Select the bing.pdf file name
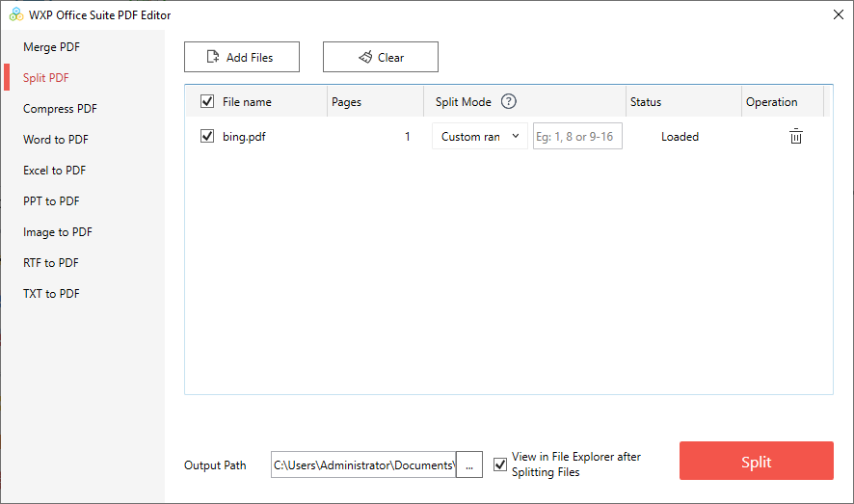Viewport: 854px width, 504px height. pyautogui.click(x=244, y=137)
